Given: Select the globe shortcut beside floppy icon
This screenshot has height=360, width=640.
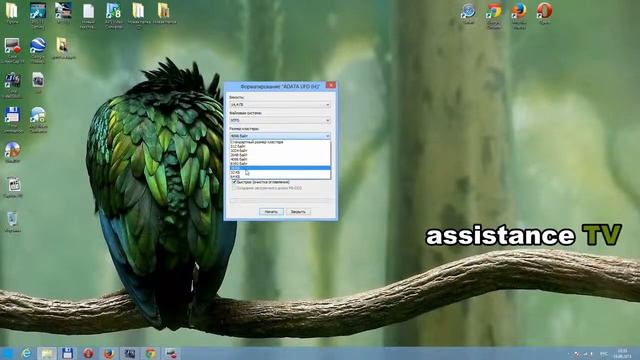Looking at the screenshot, I should pyautogui.click(x=38, y=120).
